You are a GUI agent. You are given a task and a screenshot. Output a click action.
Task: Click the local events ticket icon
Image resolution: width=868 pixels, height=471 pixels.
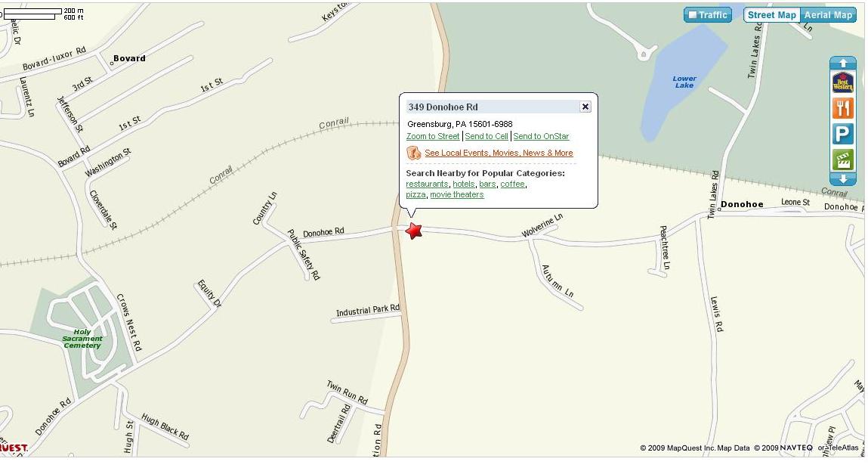[x=413, y=153]
